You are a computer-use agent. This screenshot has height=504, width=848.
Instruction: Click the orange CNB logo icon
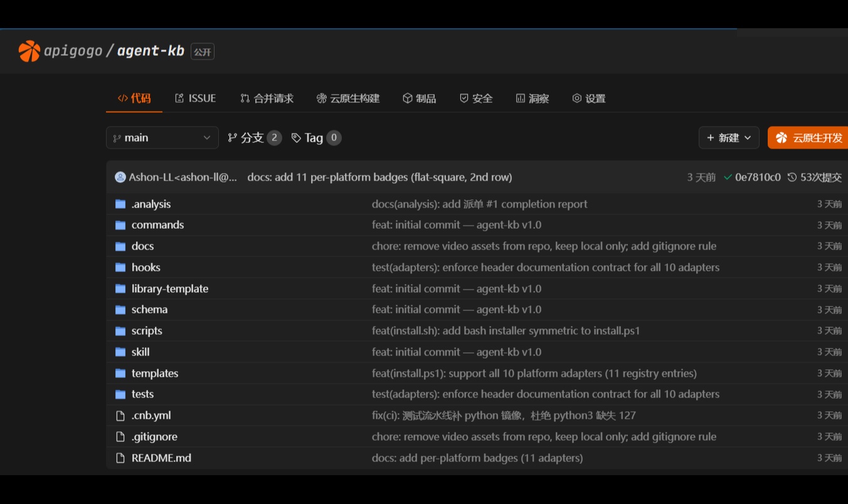[29, 51]
